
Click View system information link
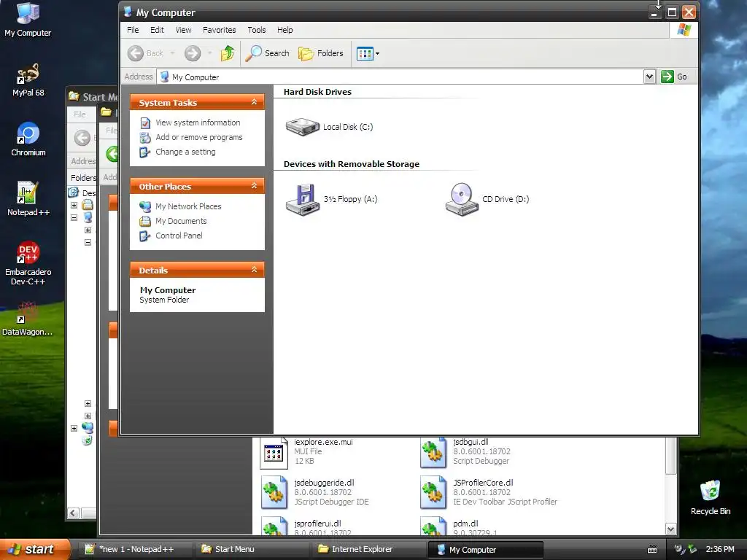198,122
